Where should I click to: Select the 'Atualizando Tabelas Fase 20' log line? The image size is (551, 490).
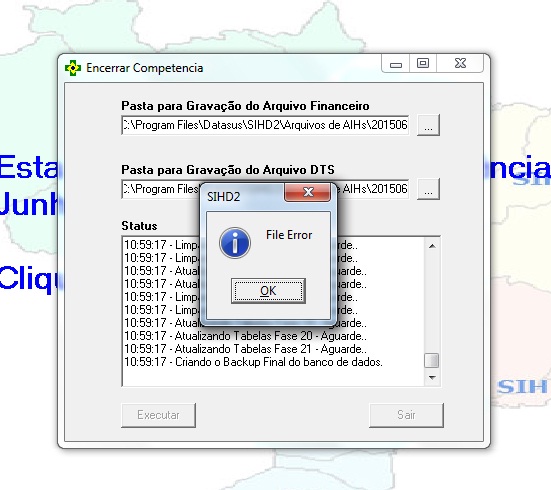(x=245, y=336)
